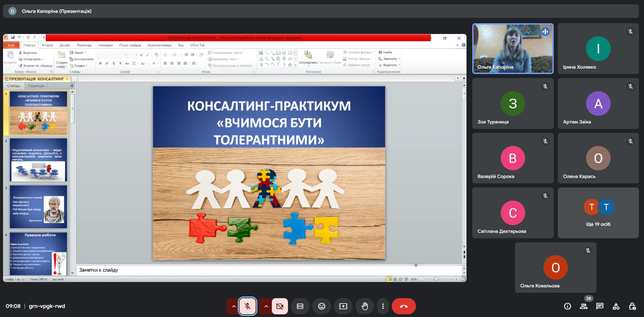Switch to the Дизайн ribbon tab
Image resolution: width=644 pixels, height=317 pixels.
(65, 45)
